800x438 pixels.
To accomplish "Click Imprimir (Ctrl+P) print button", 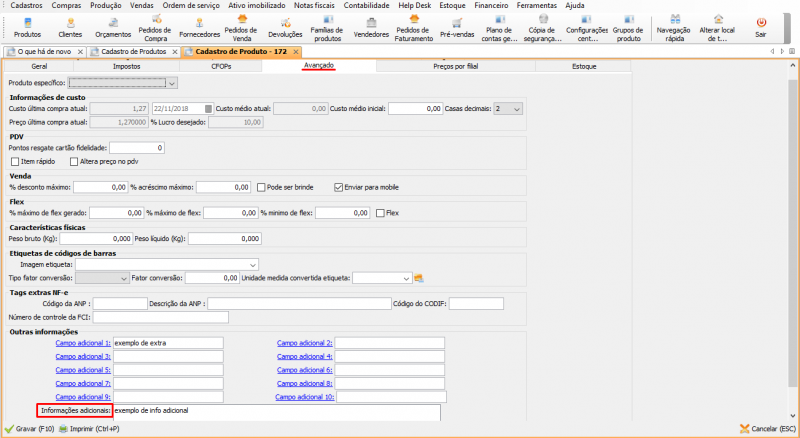I will pos(89,429).
